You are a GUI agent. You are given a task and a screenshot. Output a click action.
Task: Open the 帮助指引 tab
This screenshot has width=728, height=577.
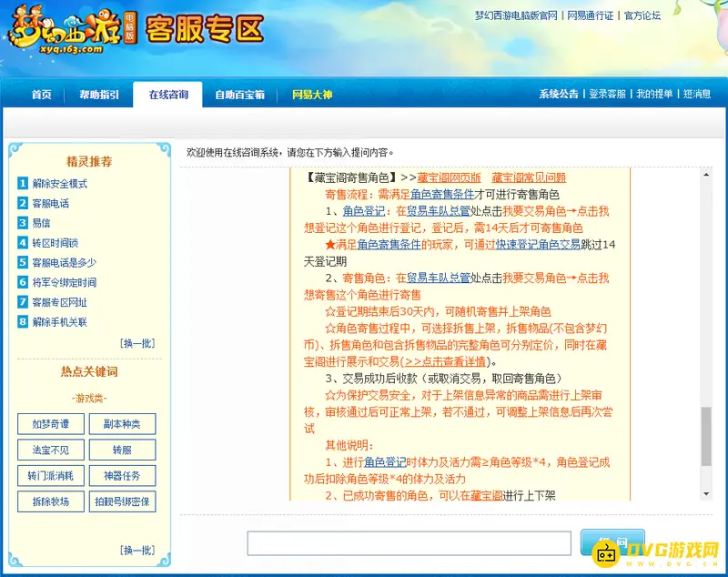pos(99,95)
